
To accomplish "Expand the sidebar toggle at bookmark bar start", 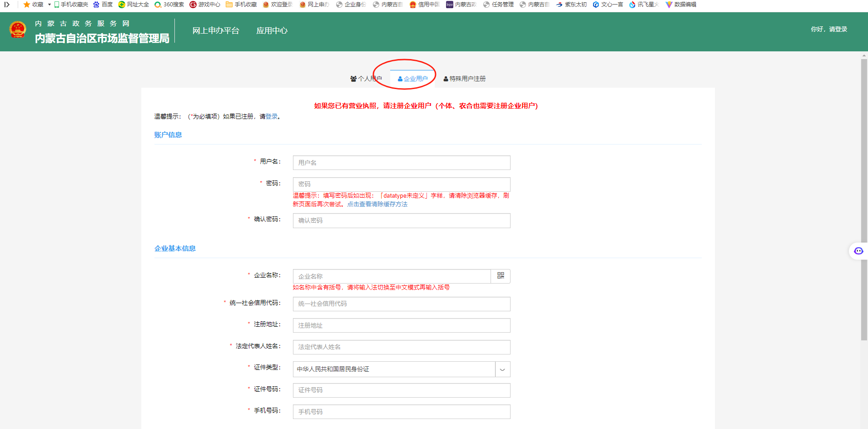I will tap(7, 5).
